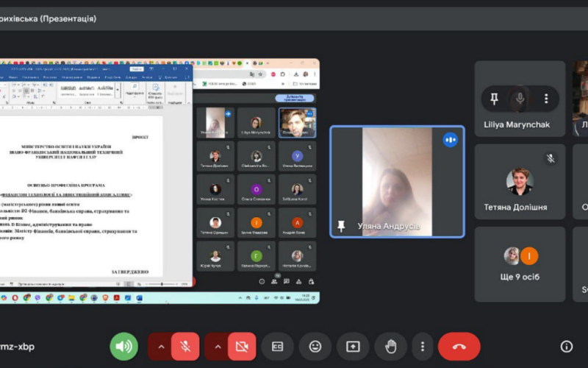Click the present screen button
This screenshot has width=588, height=368.
point(353,346)
